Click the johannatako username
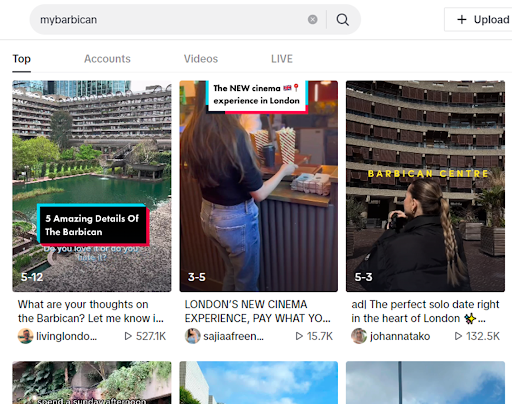 (x=400, y=336)
